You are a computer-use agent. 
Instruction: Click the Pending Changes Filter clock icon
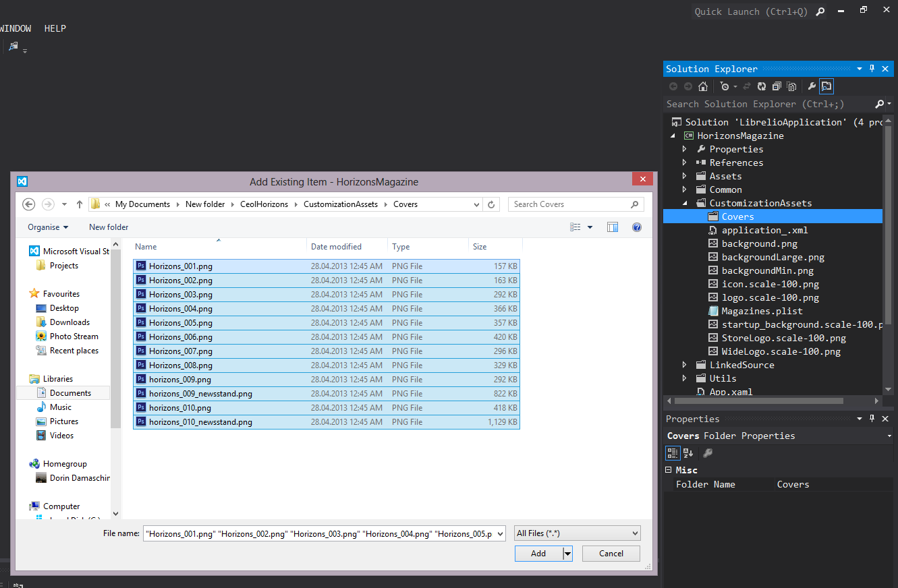click(x=725, y=86)
